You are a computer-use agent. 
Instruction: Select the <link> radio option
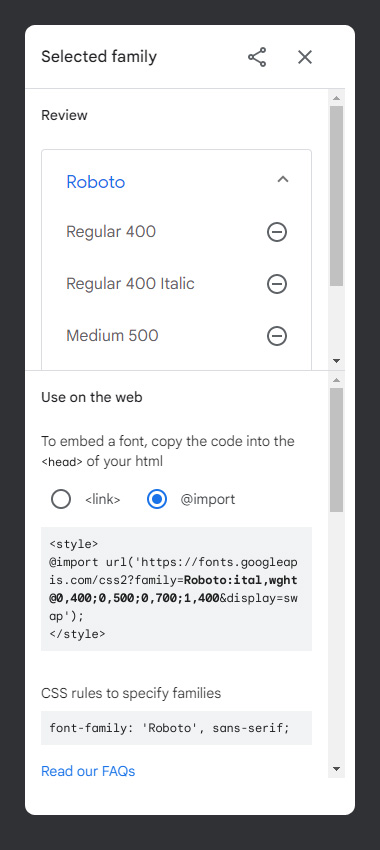[61, 499]
